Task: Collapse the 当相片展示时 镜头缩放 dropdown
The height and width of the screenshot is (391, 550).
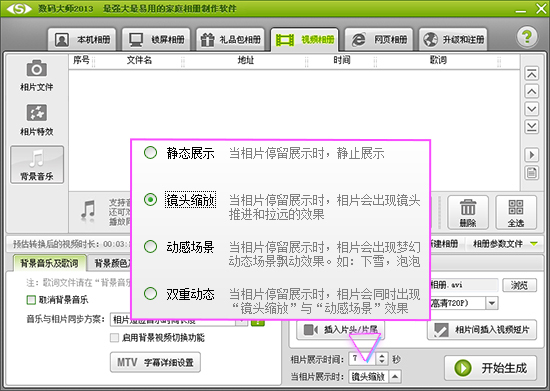Action: [x=395, y=377]
